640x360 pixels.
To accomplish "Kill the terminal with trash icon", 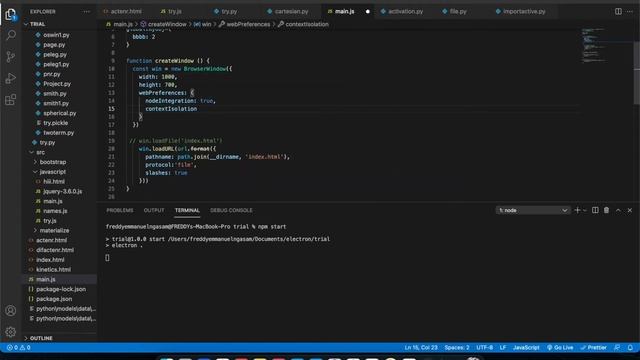I will pyautogui.click(x=607, y=210).
